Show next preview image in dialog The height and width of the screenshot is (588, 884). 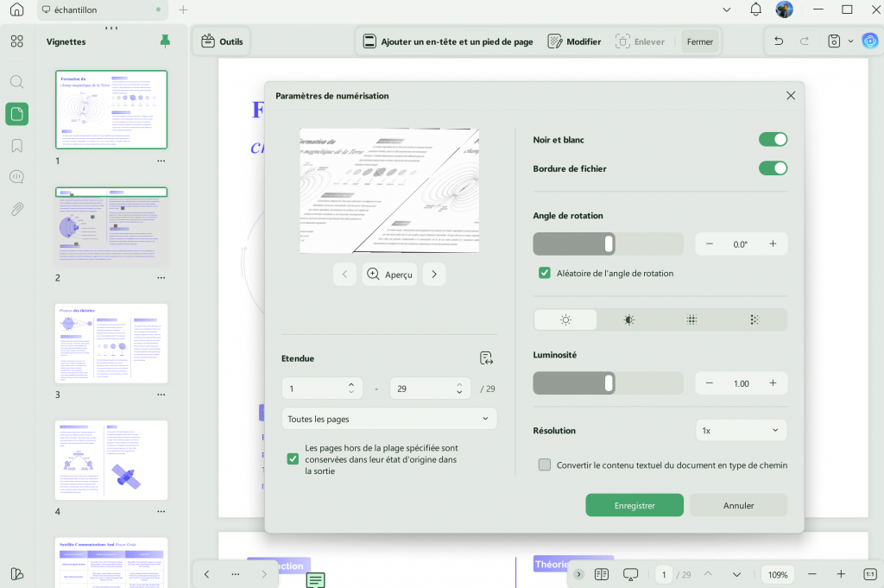click(434, 275)
